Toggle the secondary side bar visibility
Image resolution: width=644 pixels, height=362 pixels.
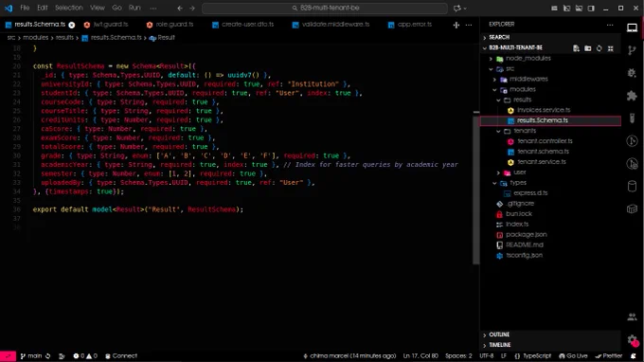coord(591,9)
